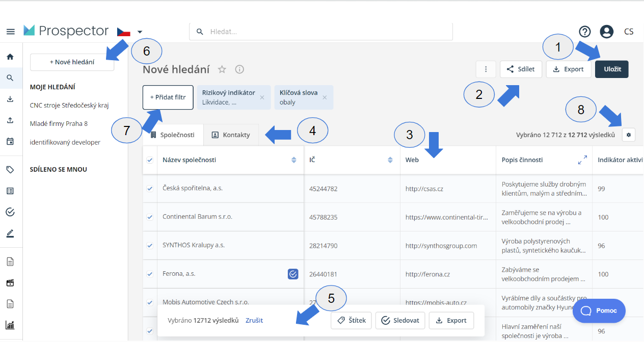Screen dimensions: 644x363
Task: Open the list view icon in the sidebar
Action: [10, 191]
